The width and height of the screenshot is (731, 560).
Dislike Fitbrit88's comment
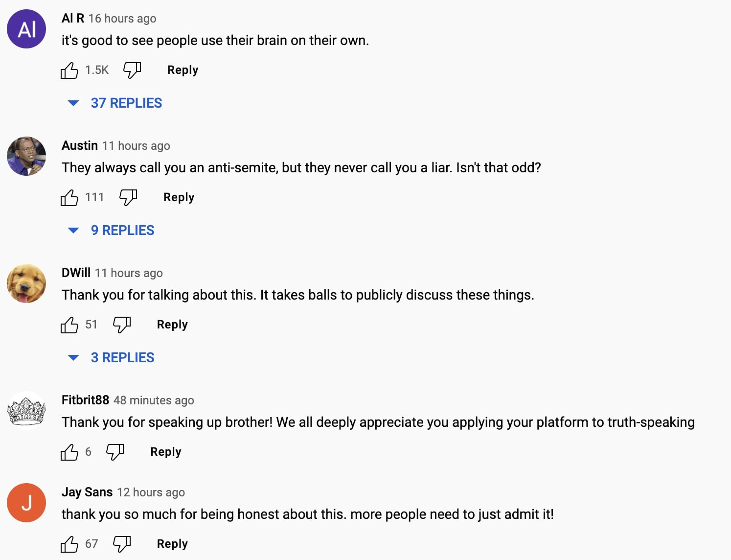click(x=115, y=452)
